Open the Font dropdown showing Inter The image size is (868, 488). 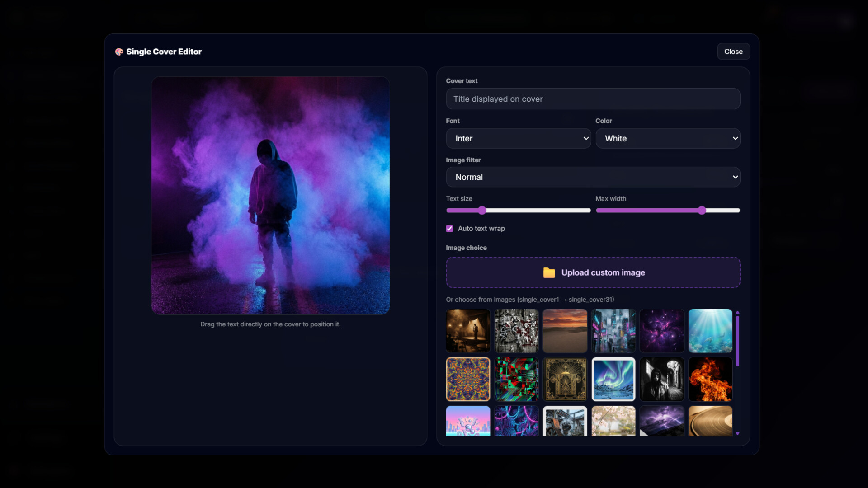click(518, 138)
